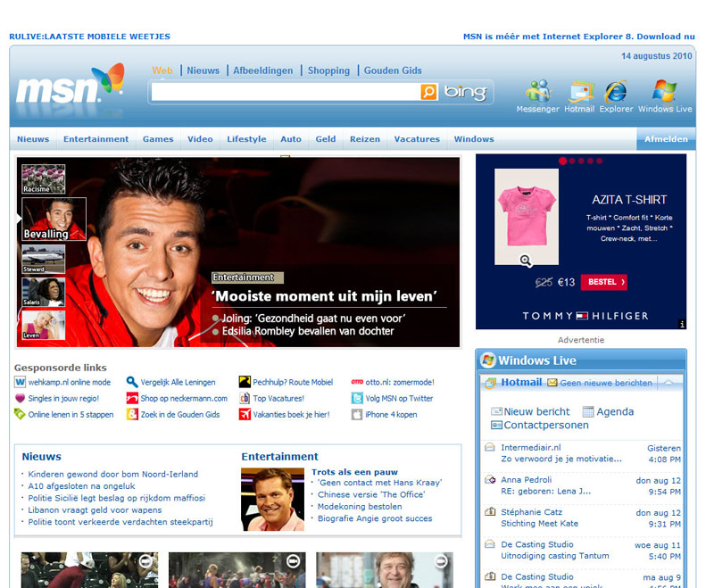Open the Agenda calendar icon
This screenshot has width=714, height=588.
pos(588,411)
